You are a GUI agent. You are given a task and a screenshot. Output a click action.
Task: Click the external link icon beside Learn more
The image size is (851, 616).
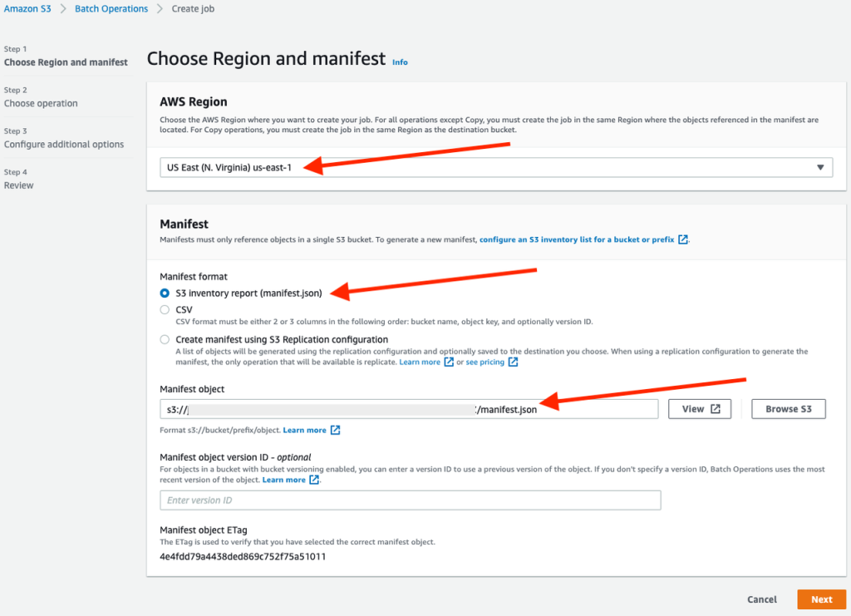pos(450,362)
